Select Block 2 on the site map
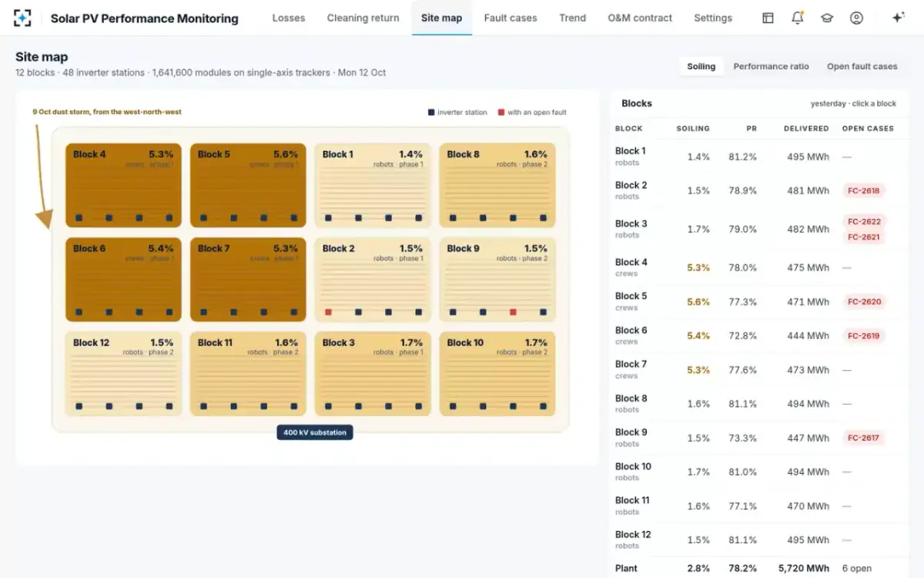924x578 pixels. click(x=373, y=279)
